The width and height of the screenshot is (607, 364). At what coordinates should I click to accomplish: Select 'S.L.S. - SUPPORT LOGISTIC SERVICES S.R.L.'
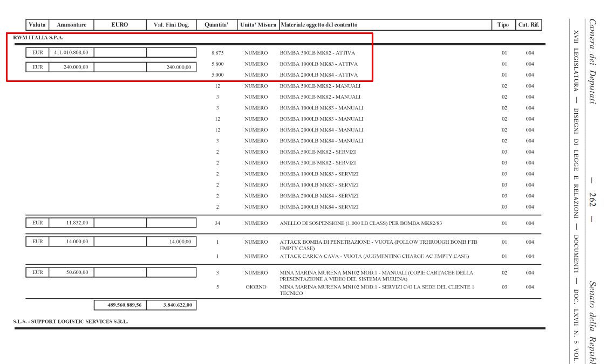[71, 321]
